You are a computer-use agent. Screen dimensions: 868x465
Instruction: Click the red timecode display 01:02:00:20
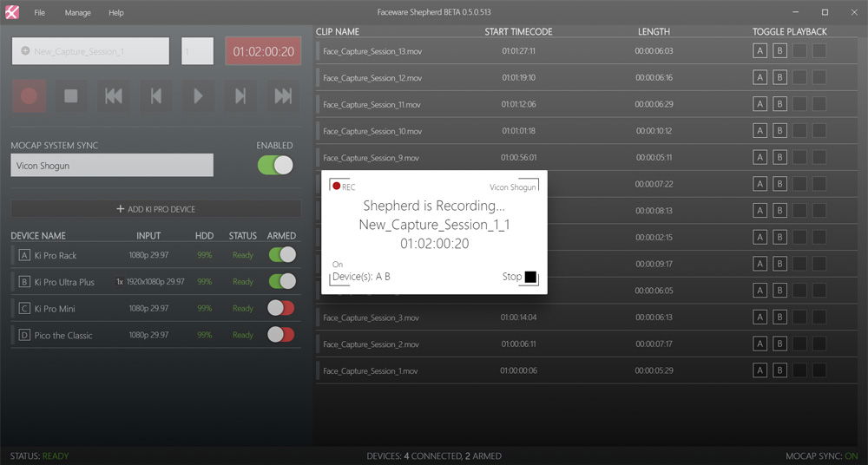(264, 51)
